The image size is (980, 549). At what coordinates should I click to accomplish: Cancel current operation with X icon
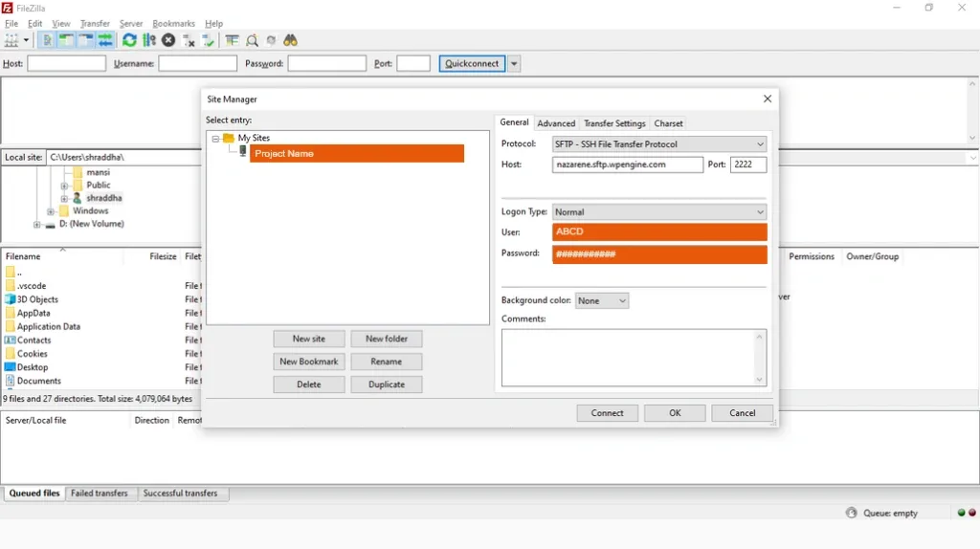168,40
